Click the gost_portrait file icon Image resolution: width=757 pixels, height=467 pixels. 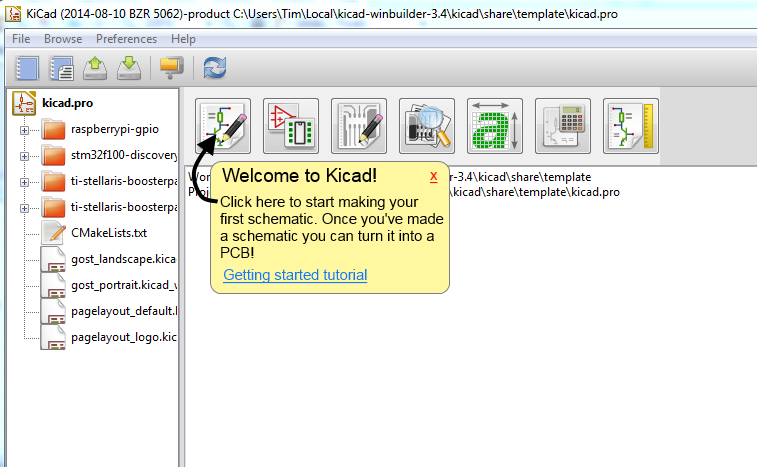pos(53,285)
